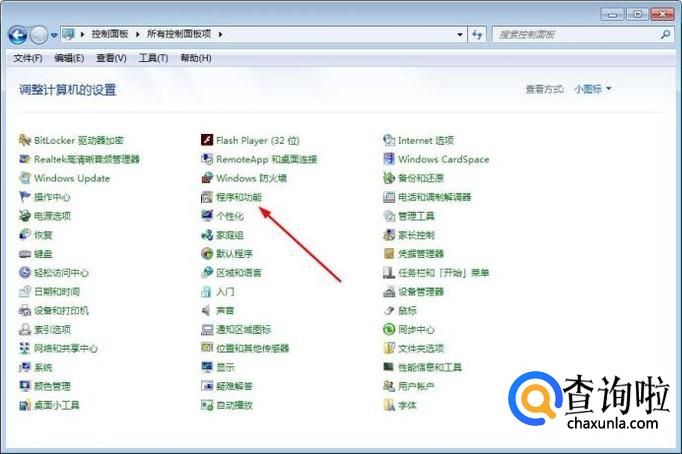Viewport: 682px width, 454px height.
Task: Open the 系统 item
Action: point(36,367)
